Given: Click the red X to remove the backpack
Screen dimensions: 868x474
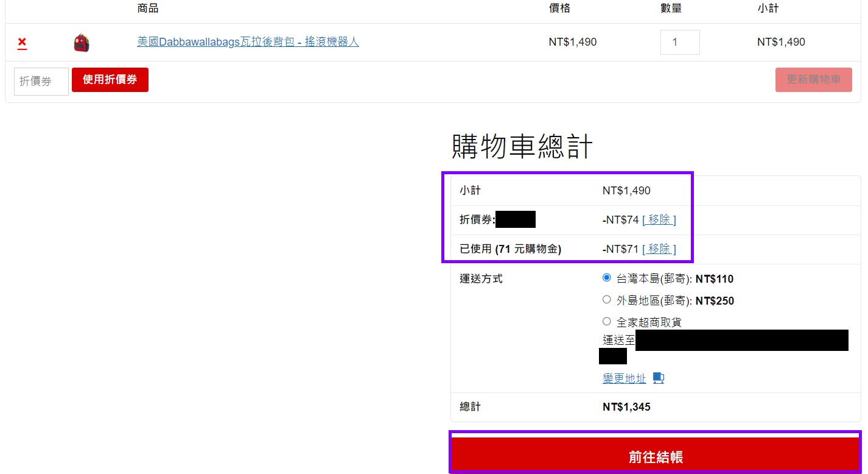Looking at the screenshot, I should (x=22, y=42).
